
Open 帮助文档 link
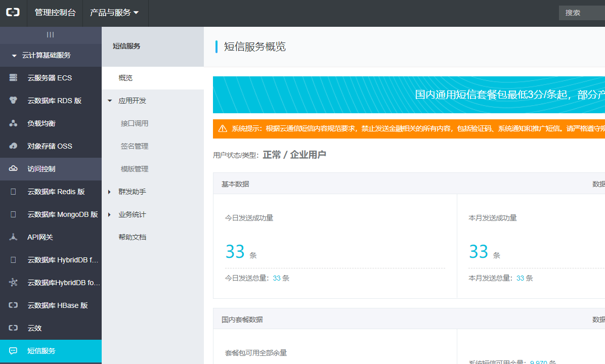click(133, 237)
